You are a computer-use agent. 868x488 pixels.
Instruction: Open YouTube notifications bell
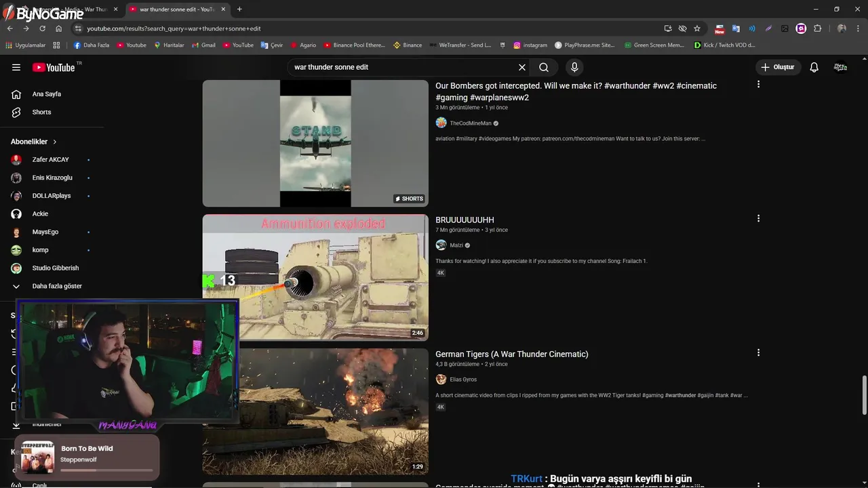[x=814, y=67]
